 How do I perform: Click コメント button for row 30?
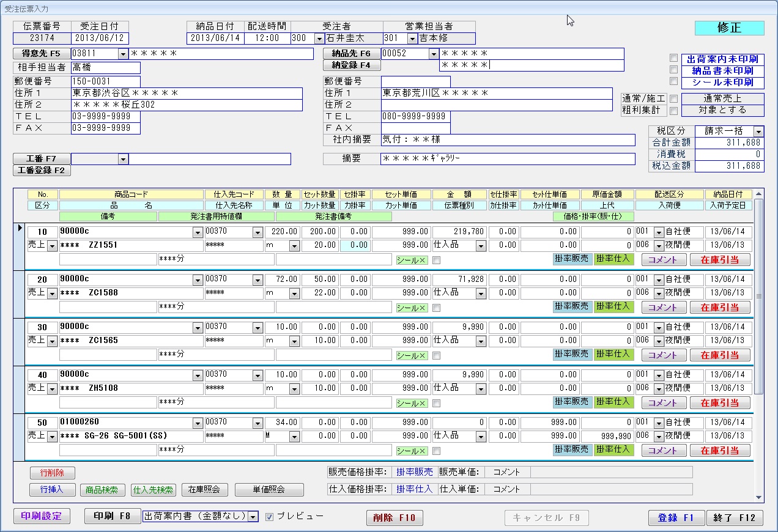pos(663,355)
